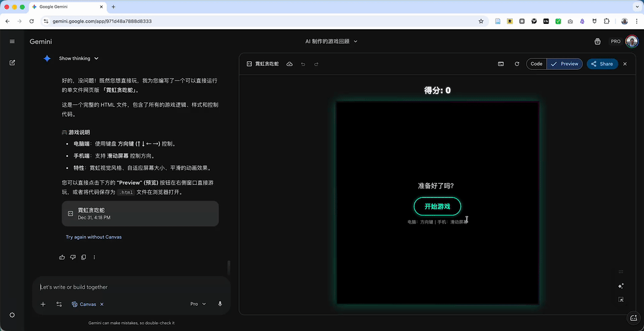The height and width of the screenshot is (331, 644).
Task: Expand the Show thinking section
Action: pos(79,58)
